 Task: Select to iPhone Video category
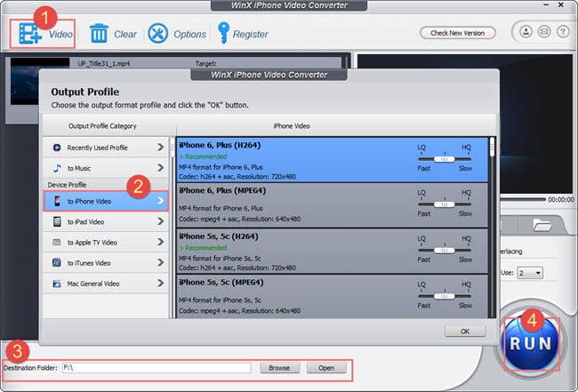[106, 201]
